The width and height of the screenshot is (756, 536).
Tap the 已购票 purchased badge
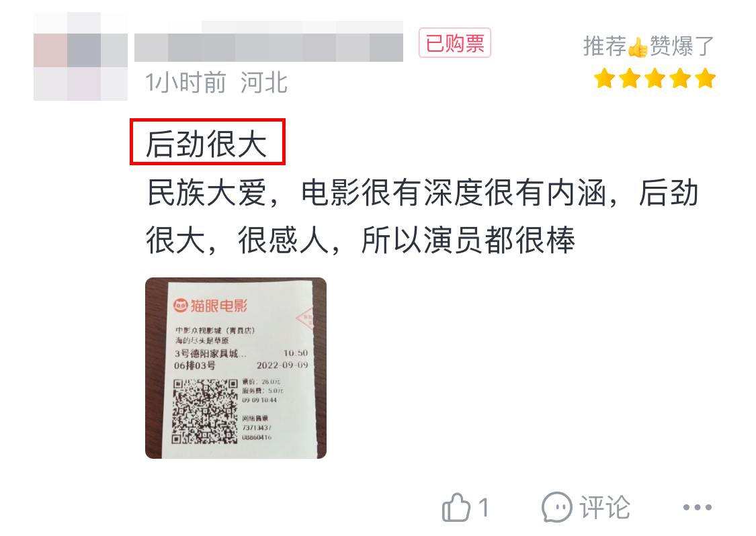(455, 43)
